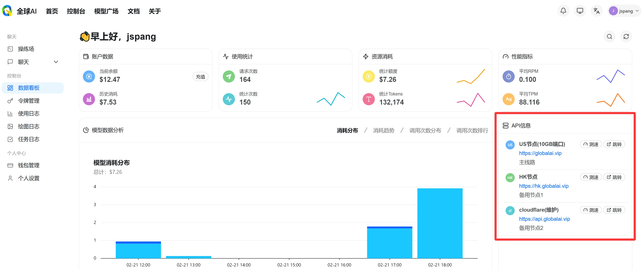Open the notifications bell icon
The height and width of the screenshot is (270, 644).
(x=563, y=11)
